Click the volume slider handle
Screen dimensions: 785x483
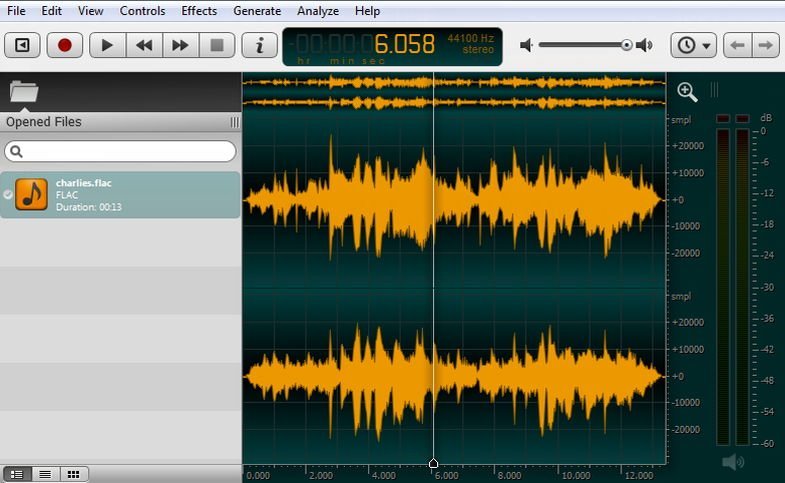click(626, 45)
